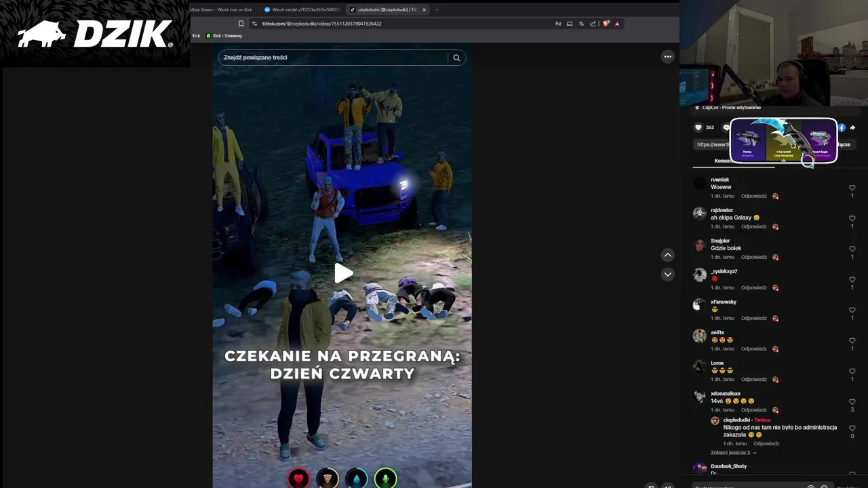Open site settings icon beside the URL
Viewport: 868px width, 488px height.
coord(254,24)
